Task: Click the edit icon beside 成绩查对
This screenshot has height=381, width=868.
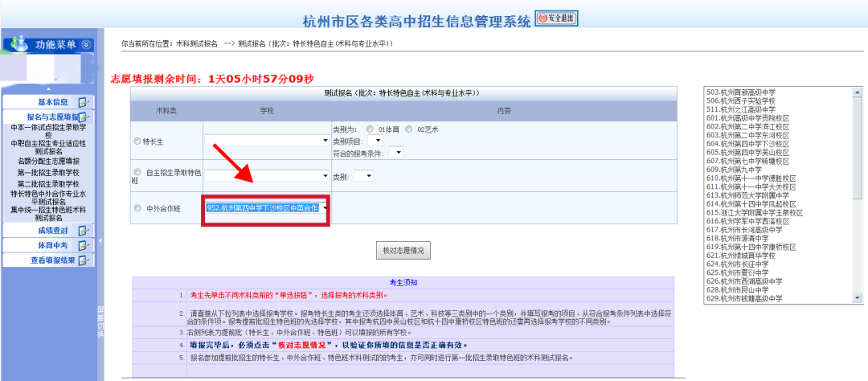Action: coord(83,231)
